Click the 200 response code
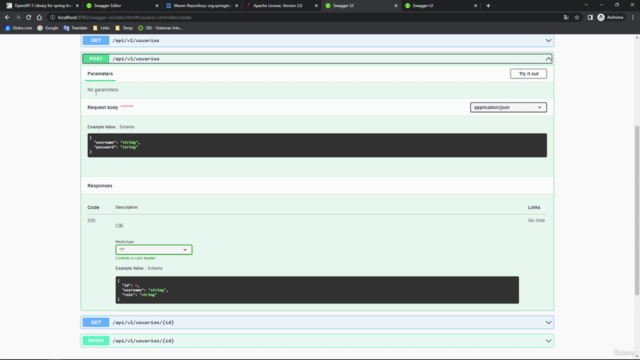The height and width of the screenshot is (360, 640). [x=91, y=220]
